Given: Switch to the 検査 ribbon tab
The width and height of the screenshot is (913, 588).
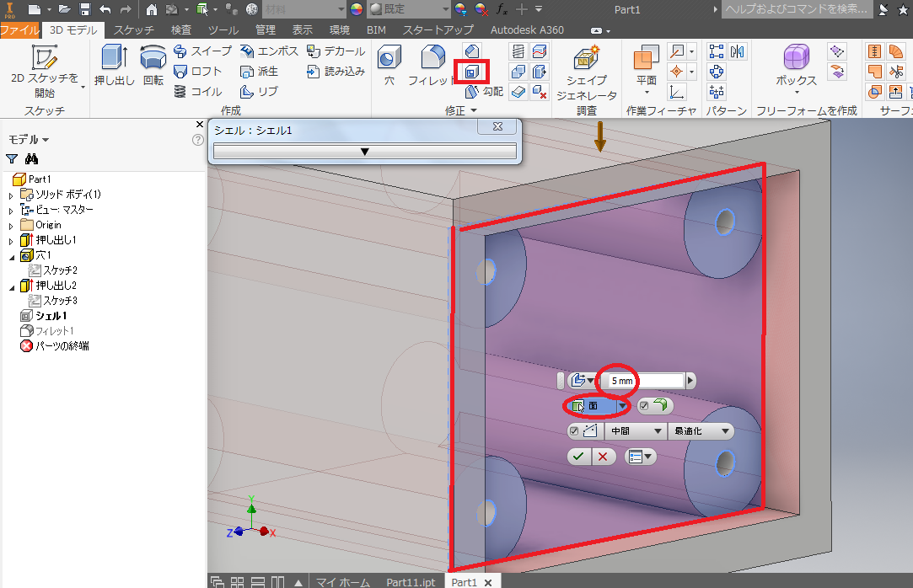Looking at the screenshot, I should [x=181, y=29].
